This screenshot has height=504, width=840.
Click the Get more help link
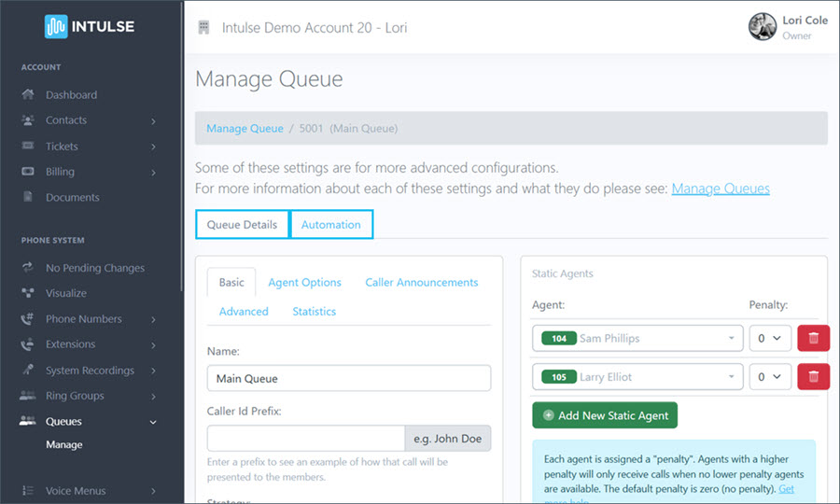[x=786, y=489]
